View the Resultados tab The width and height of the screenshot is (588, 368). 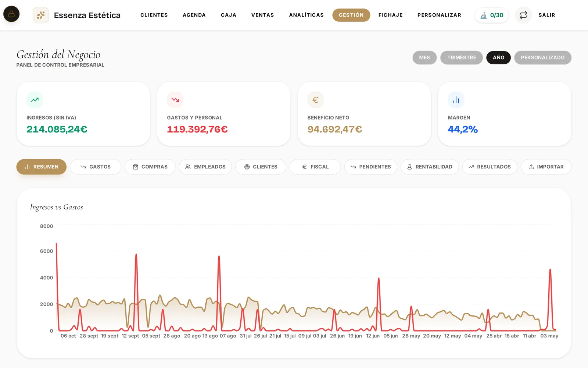coord(490,167)
